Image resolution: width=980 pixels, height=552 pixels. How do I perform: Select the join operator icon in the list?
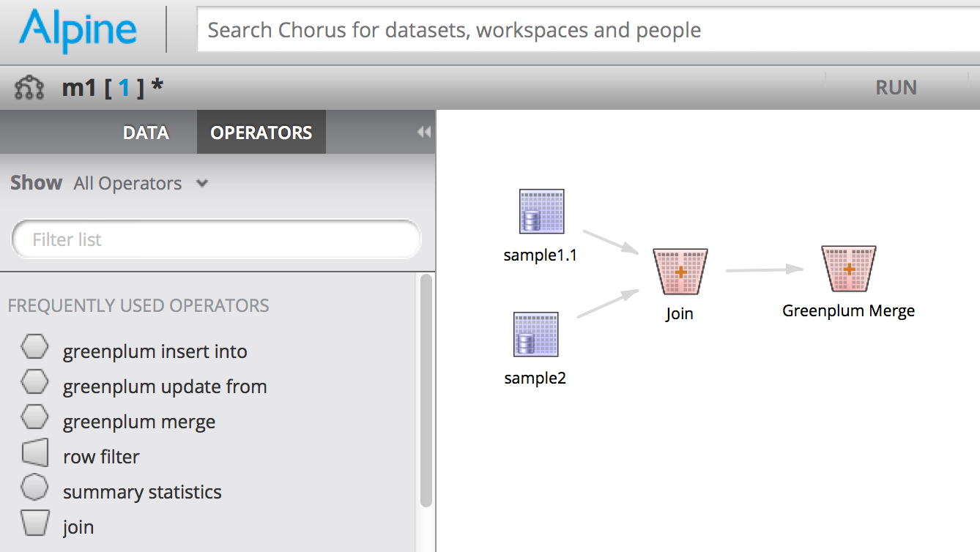click(34, 523)
